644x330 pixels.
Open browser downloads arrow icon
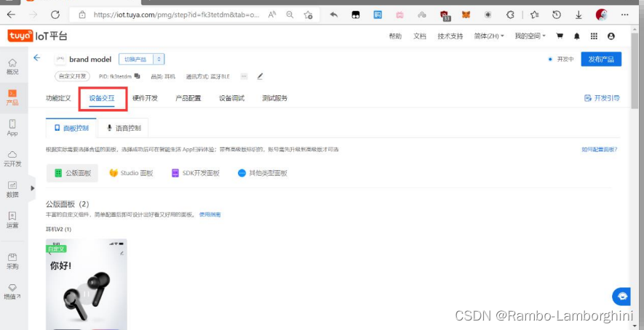pos(579,15)
